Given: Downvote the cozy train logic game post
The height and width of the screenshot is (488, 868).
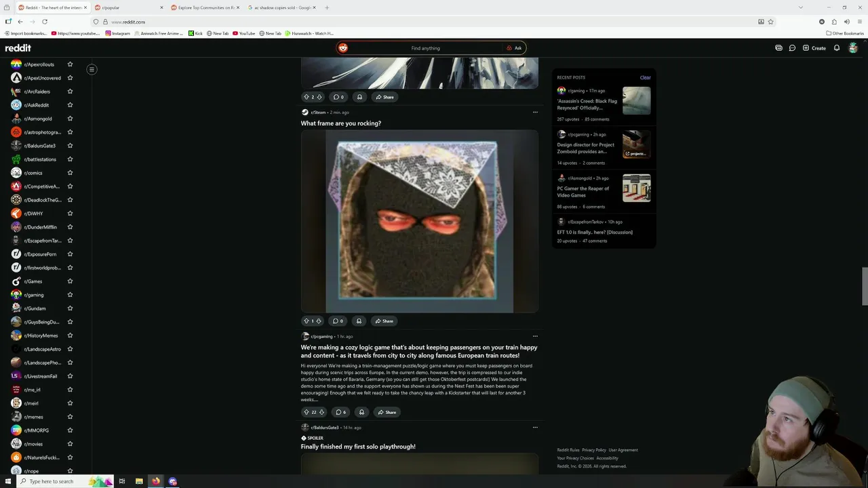Looking at the screenshot, I should tap(321, 412).
